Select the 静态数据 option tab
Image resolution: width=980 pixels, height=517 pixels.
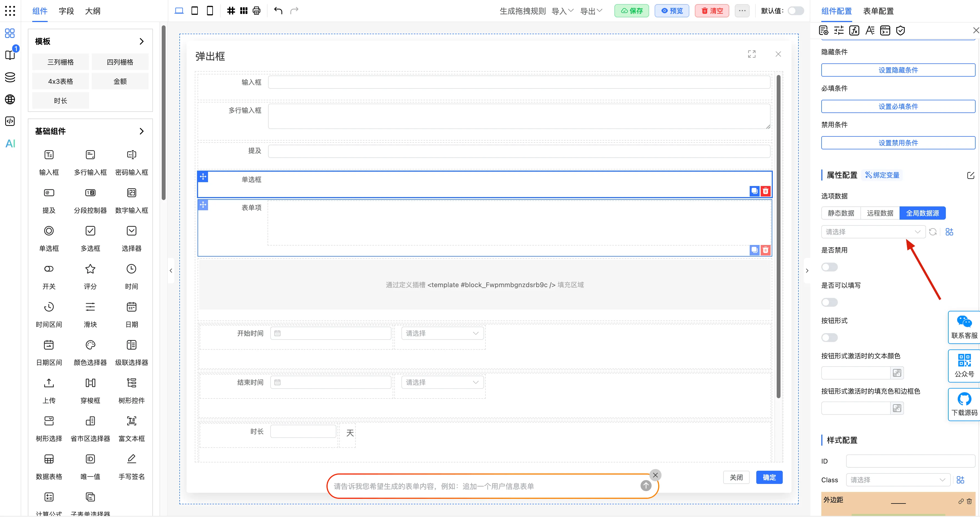(841, 213)
